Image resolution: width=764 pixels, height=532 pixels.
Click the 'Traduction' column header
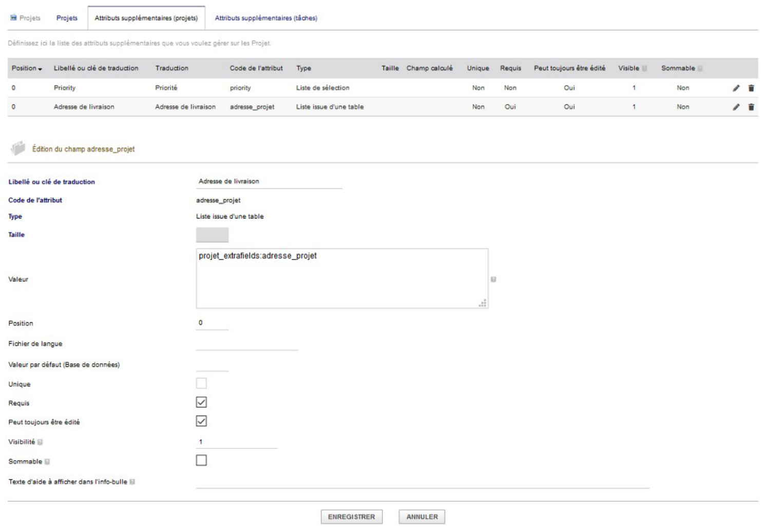pos(171,68)
